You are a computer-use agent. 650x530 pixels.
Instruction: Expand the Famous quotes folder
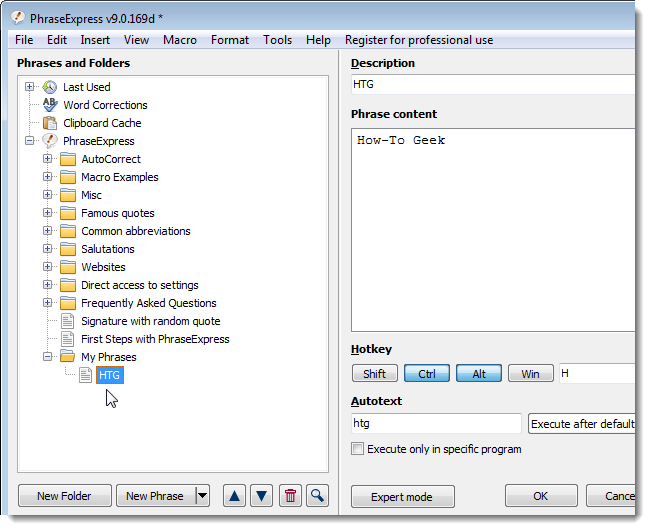tap(48, 213)
